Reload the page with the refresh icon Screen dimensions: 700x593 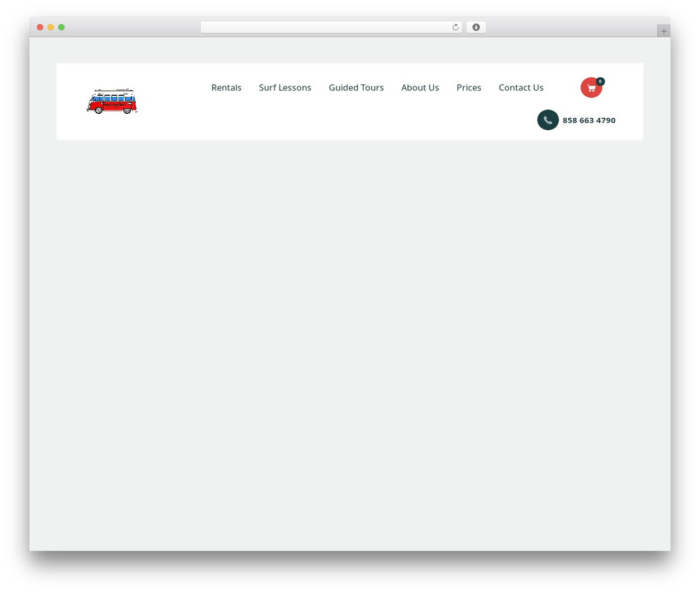click(x=455, y=27)
